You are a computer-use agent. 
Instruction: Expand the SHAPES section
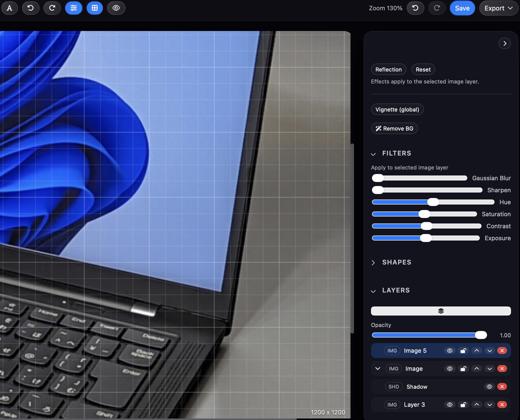(373, 262)
